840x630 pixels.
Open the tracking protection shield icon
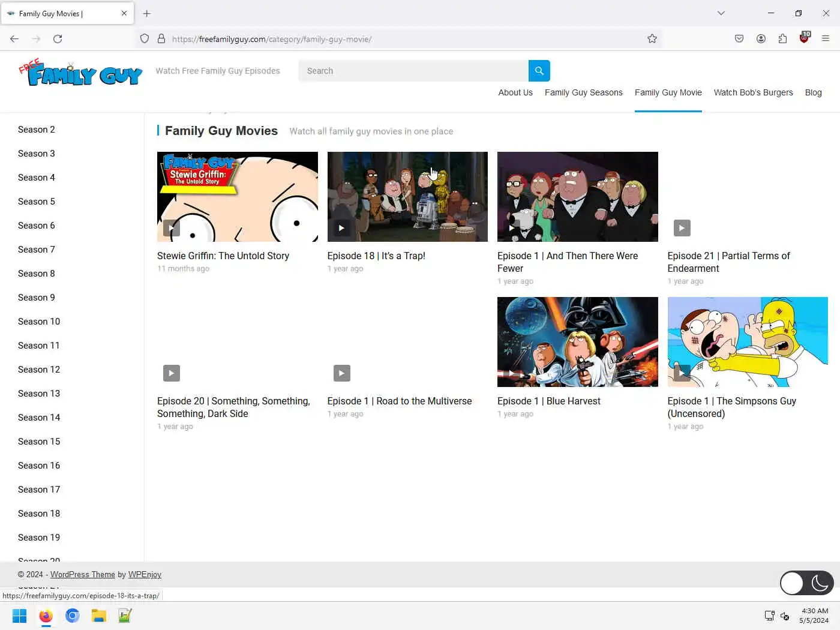click(145, 39)
